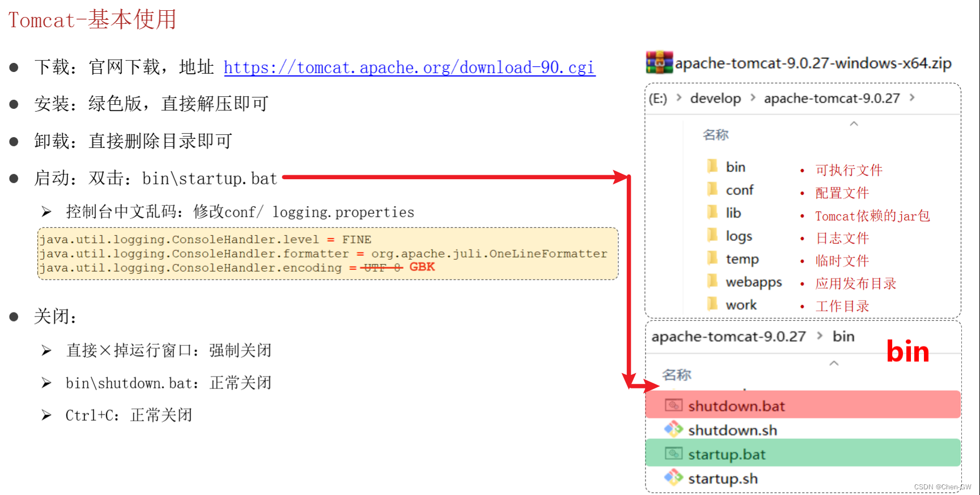The image size is (980, 495).
Task: Click the Ctrl+C: 正常关闭 line
Action: 129,416
